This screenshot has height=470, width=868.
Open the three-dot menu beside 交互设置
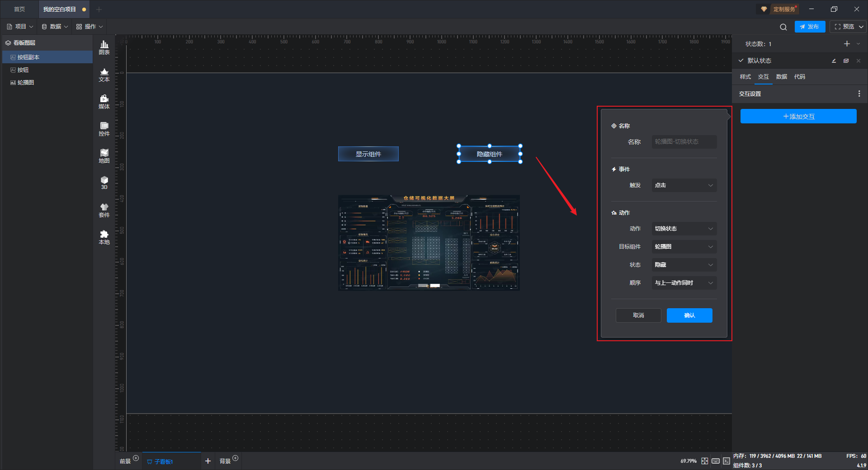(x=859, y=94)
